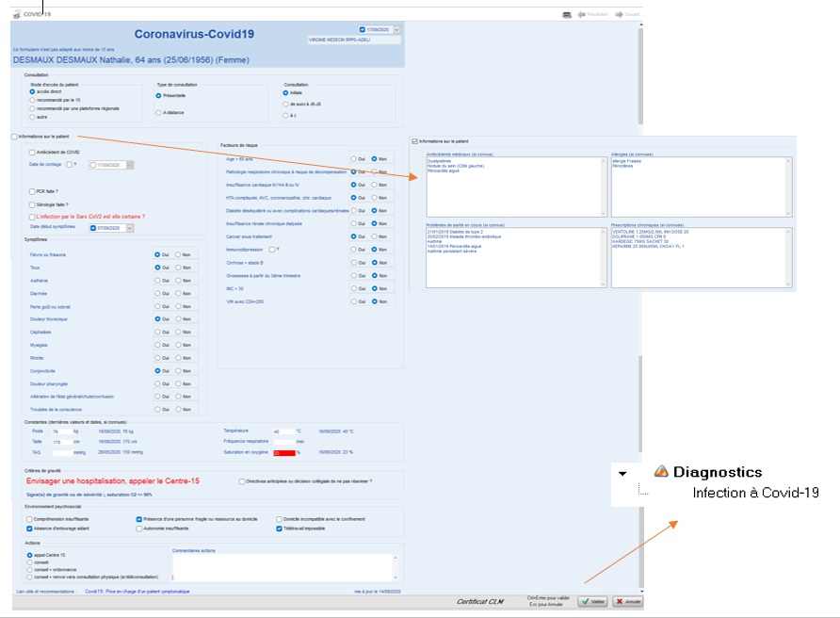Select 'A distance' consultation type
840x618 pixels.
[159, 113]
